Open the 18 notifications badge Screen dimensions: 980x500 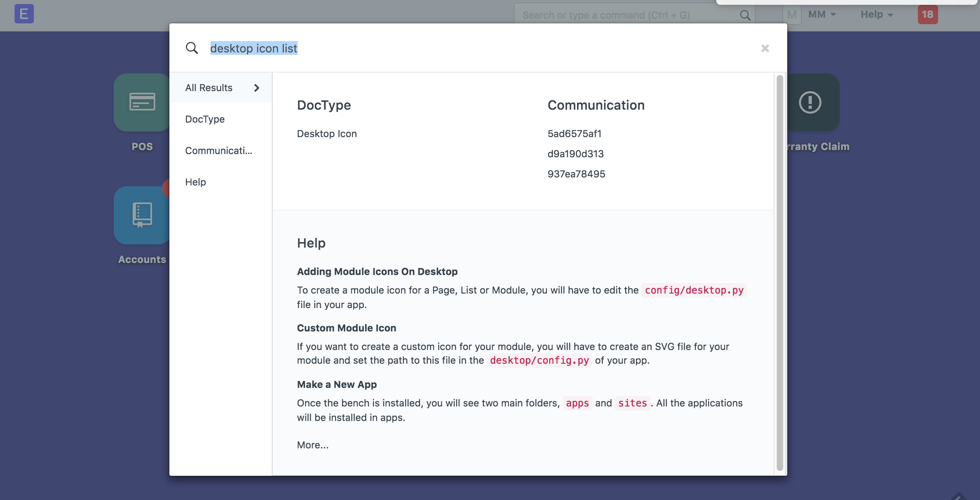click(927, 15)
